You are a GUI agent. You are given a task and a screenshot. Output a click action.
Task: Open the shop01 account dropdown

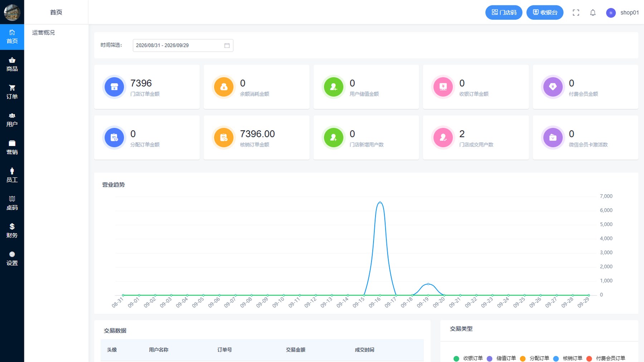[630, 13]
